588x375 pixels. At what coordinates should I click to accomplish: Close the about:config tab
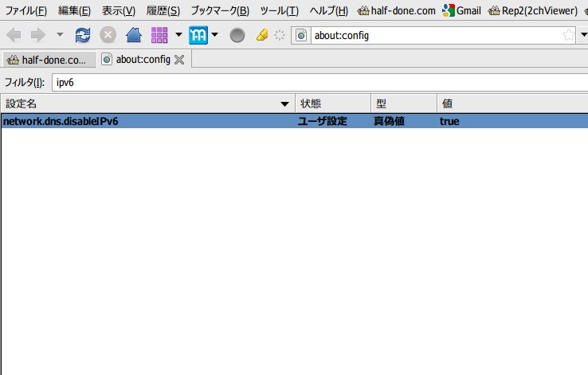(x=179, y=60)
